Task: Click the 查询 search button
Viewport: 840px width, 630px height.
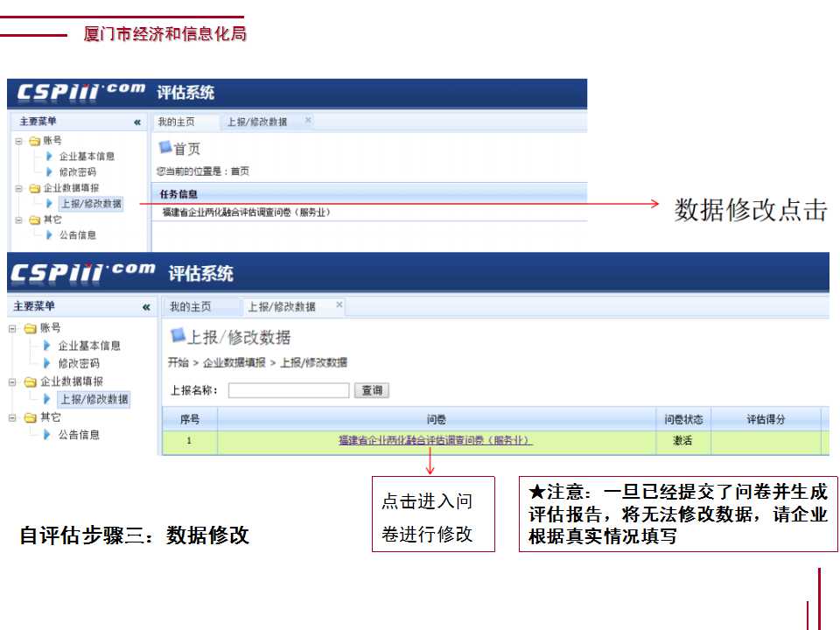Action: [x=373, y=390]
